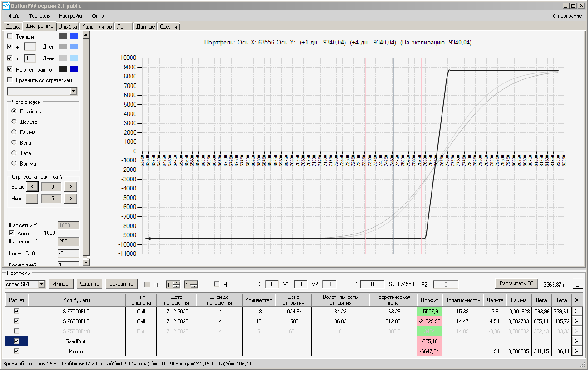Viewport: 588px width, 370px height.
Task: Switch to the Данные tab
Action: [x=146, y=26]
